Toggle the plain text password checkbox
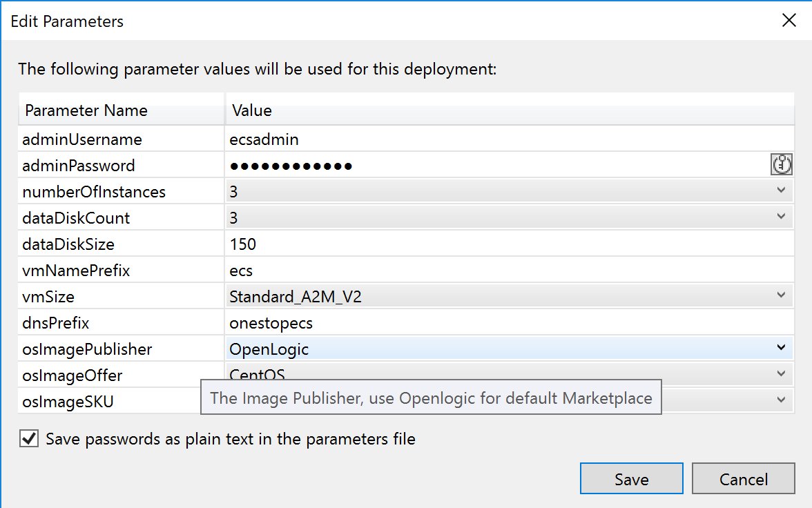 tap(28, 438)
